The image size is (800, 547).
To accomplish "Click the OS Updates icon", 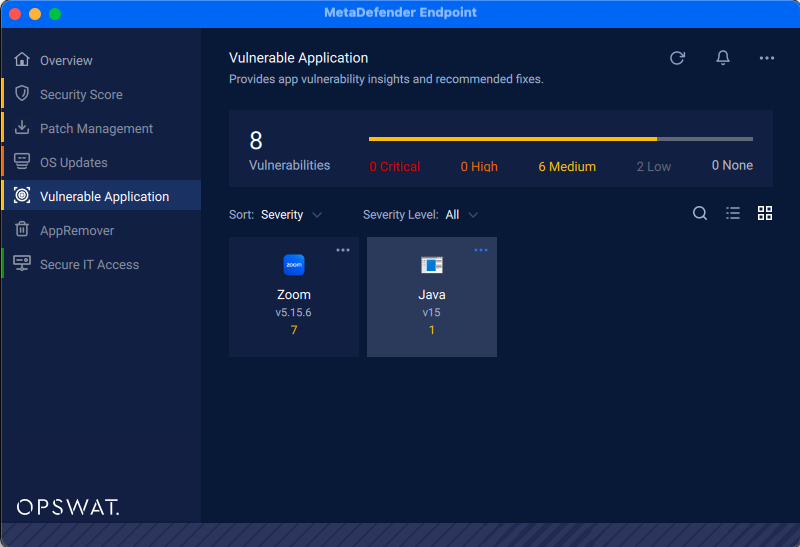I will click(x=22, y=161).
